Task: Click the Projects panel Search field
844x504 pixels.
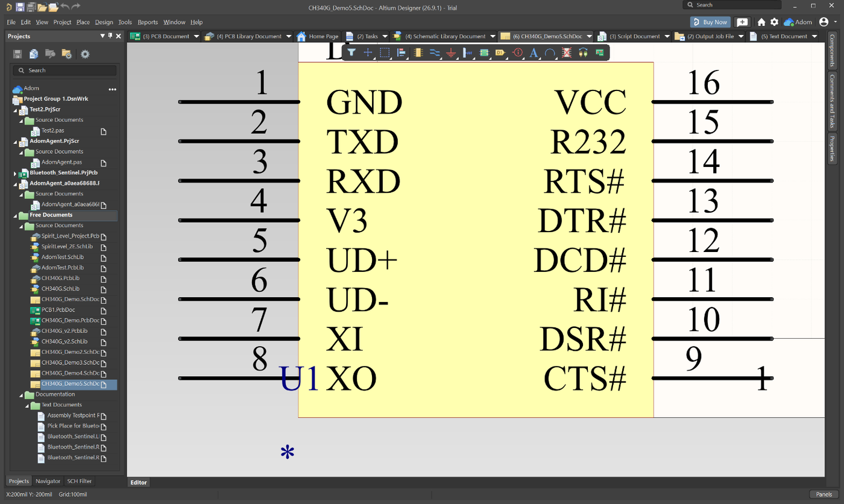Action: tap(65, 71)
